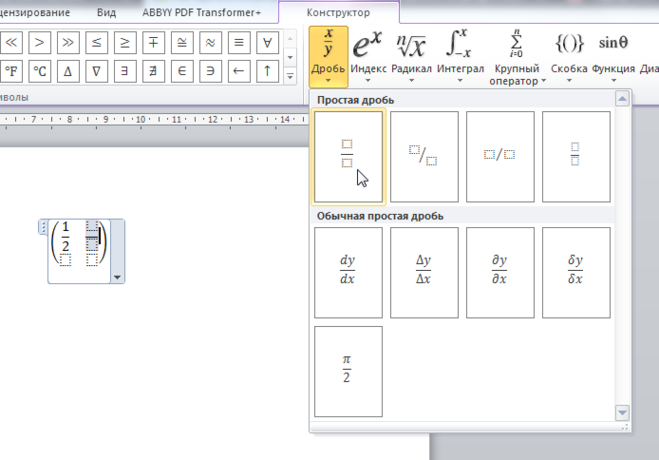This screenshot has height=460, width=659.
Task: Insert the up arrow symbol
Action: click(x=267, y=71)
